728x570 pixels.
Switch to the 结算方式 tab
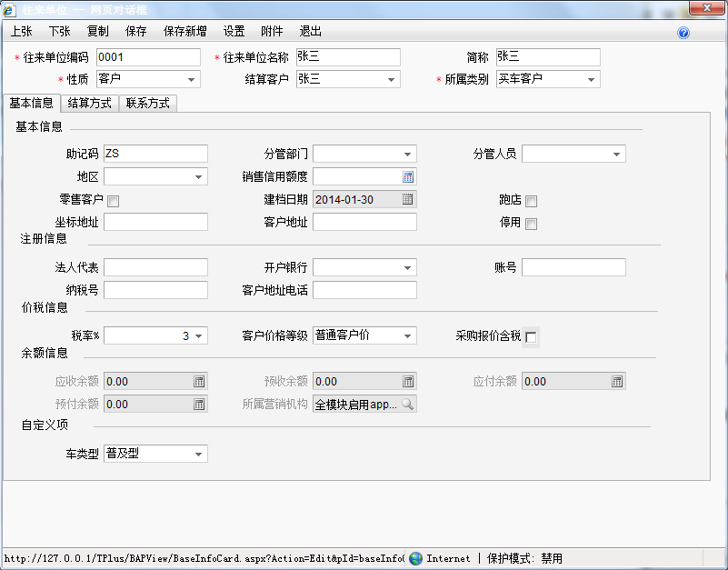click(90, 103)
